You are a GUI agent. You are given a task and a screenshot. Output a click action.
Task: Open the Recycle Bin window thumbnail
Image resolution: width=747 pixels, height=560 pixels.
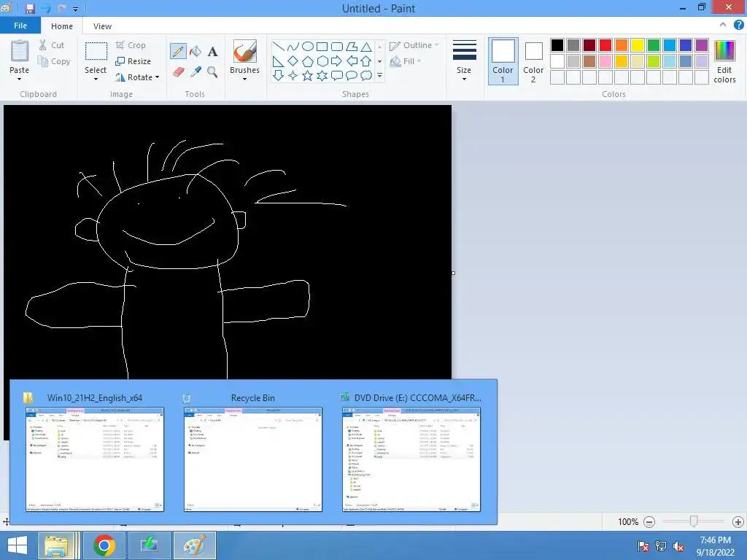pos(253,459)
